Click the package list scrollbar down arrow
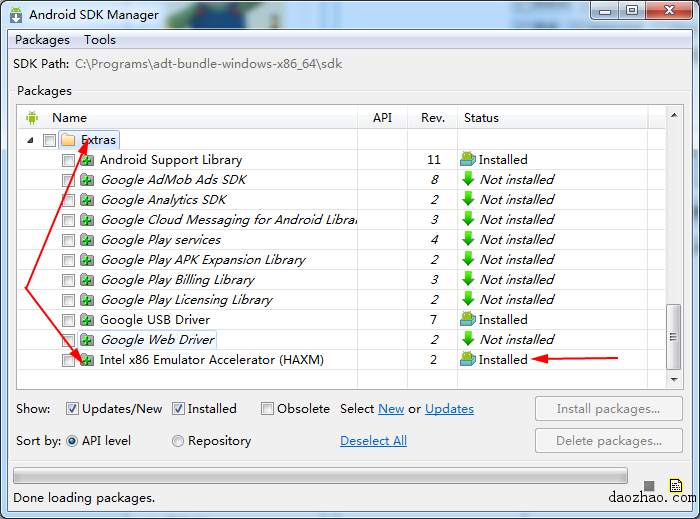Image resolution: width=700 pixels, height=519 pixels. [674, 380]
